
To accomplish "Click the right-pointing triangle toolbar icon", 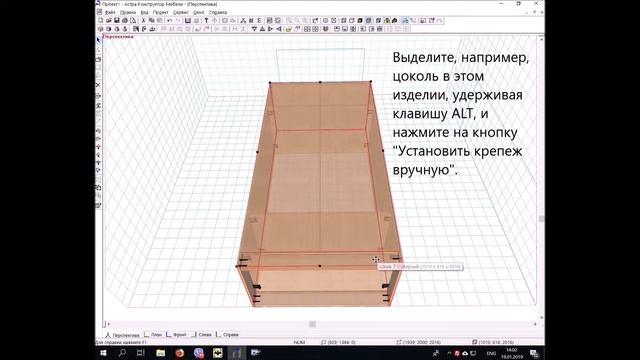I will (270, 29).
